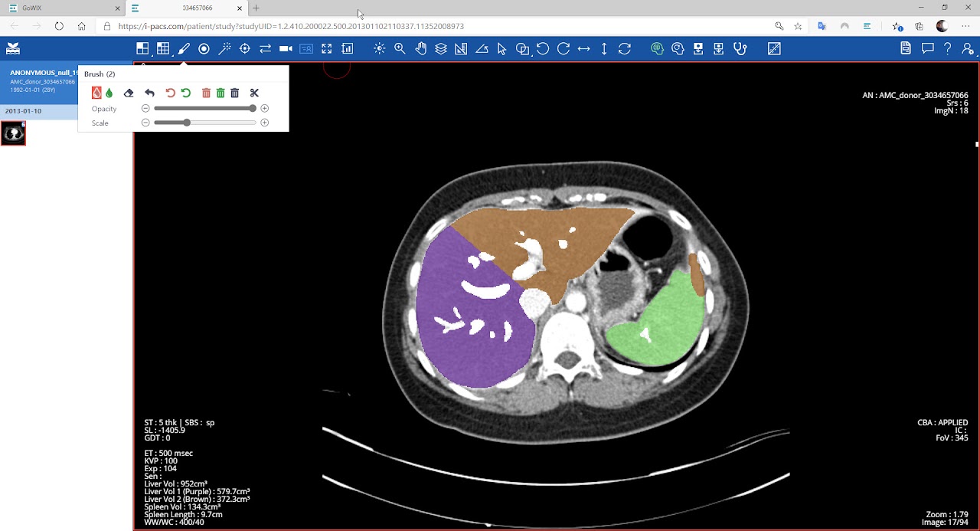This screenshot has width=980, height=531.
Task: Increase opacity with the plus button
Action: (265, 109)
